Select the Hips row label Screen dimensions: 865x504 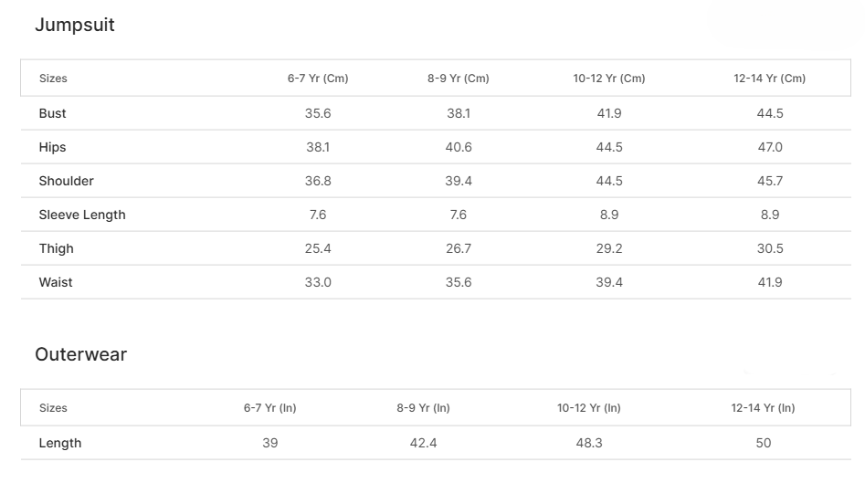click(53, 148)
